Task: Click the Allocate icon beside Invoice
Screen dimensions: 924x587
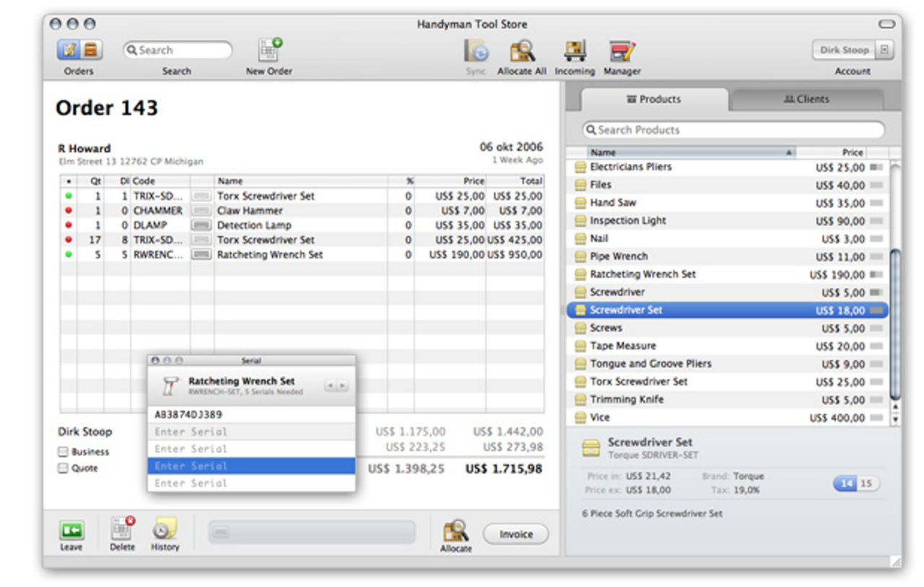Action: (456, 531)
